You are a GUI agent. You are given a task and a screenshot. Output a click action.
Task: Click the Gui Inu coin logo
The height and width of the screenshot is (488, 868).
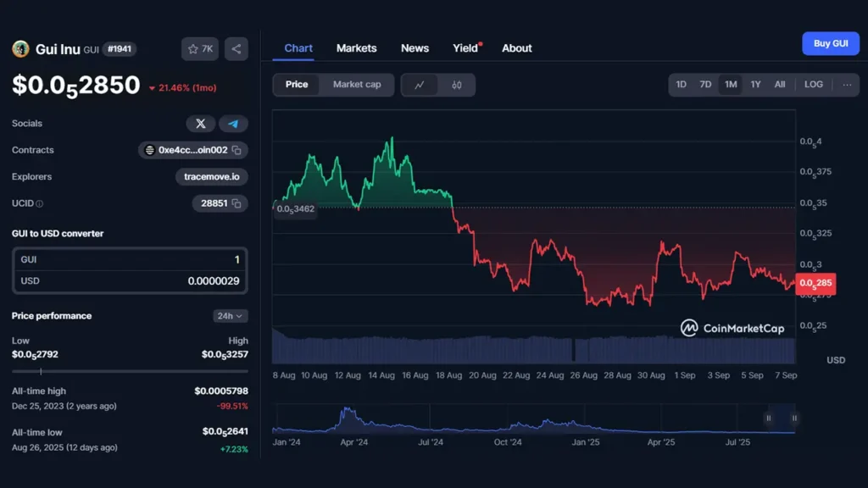click(20, 48)
